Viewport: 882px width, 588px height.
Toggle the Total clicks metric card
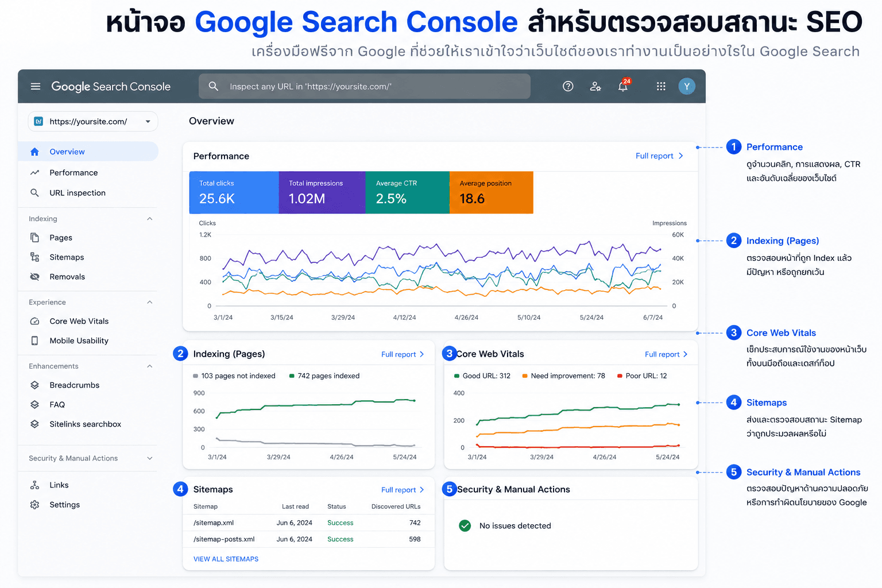pos(234,192)
